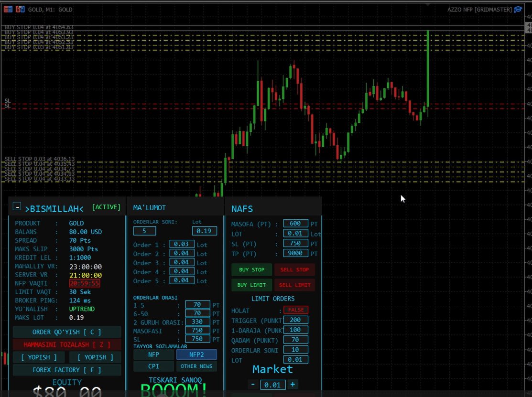
Task: Click the graduation cap expert advisor icon
Action: 518,9
